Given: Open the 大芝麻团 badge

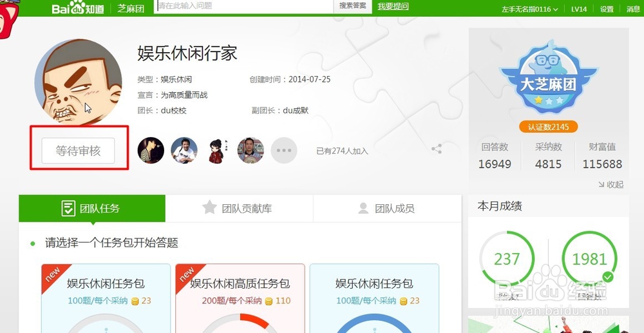Looking at the screenshot, I should pyautogui.click(x=548, y=77).
